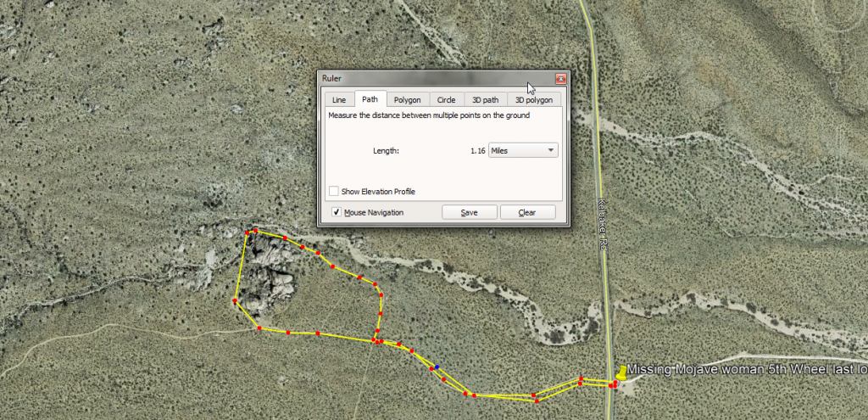The width and height of the screenshot is (868, 420).
Task: Select the Missing Mojave woman placemark label
Action: (746, 370)
